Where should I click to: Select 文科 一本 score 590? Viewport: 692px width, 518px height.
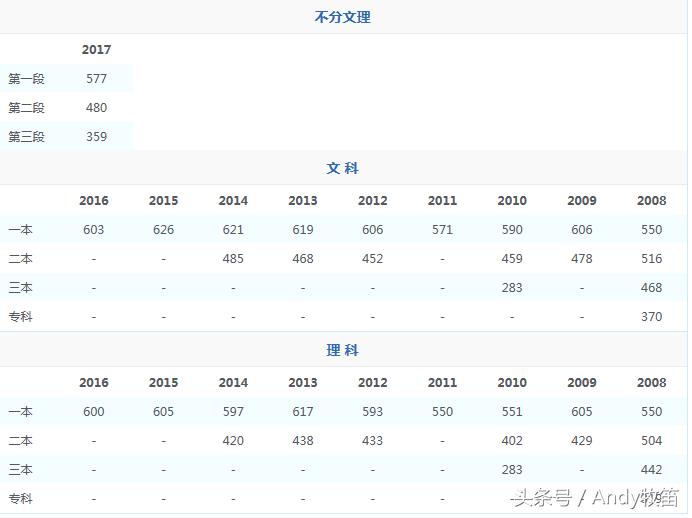pos(512,230)
